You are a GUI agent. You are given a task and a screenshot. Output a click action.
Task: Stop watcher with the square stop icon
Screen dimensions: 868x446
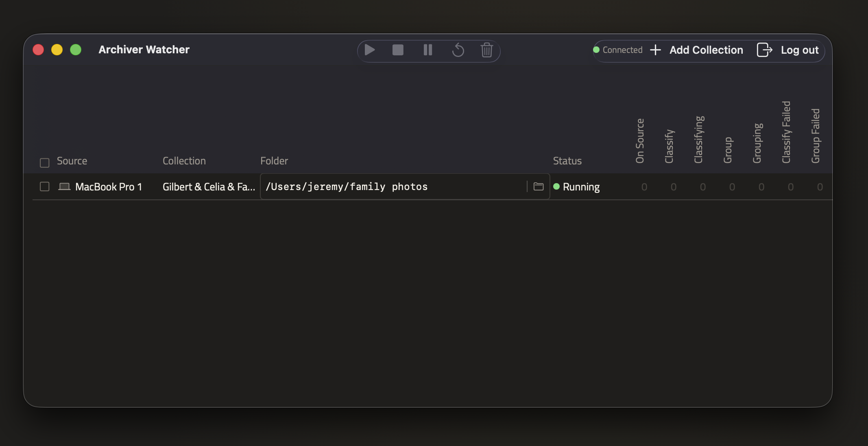tap(398, 50)
